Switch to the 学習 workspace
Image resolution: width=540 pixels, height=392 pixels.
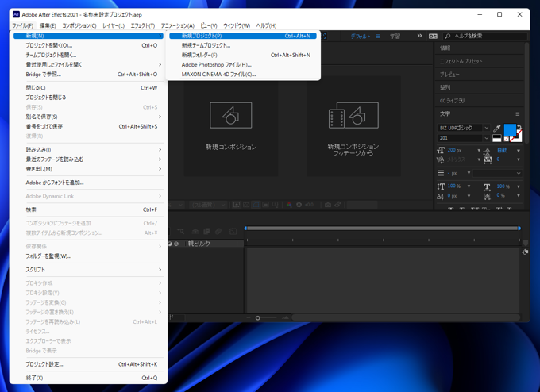(395, 37)
